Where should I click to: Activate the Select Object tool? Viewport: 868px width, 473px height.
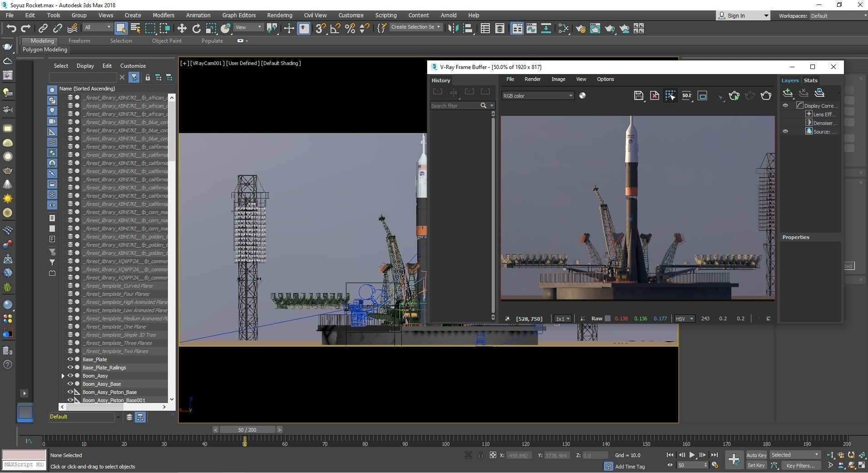(121, 29)
